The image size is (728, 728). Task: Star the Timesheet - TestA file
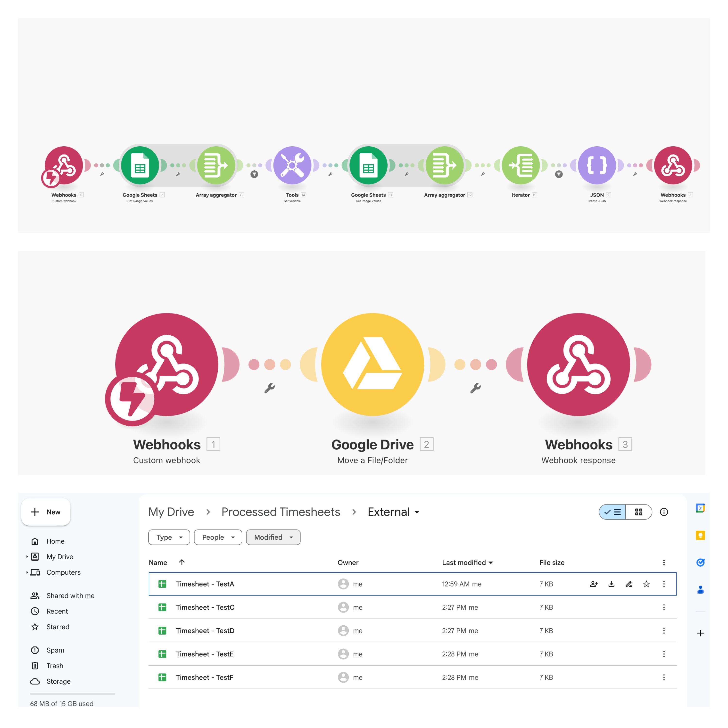click(x=646, y=584)
